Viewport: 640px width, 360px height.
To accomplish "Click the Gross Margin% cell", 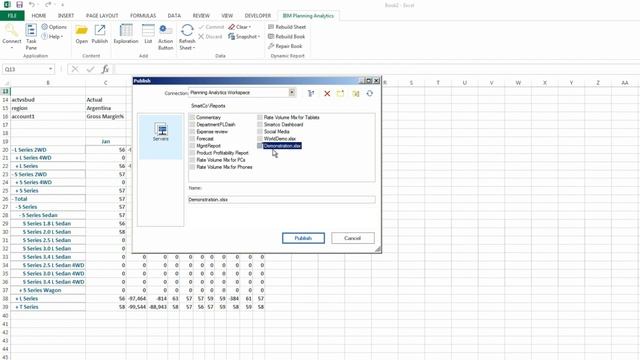I will (106, 116).
